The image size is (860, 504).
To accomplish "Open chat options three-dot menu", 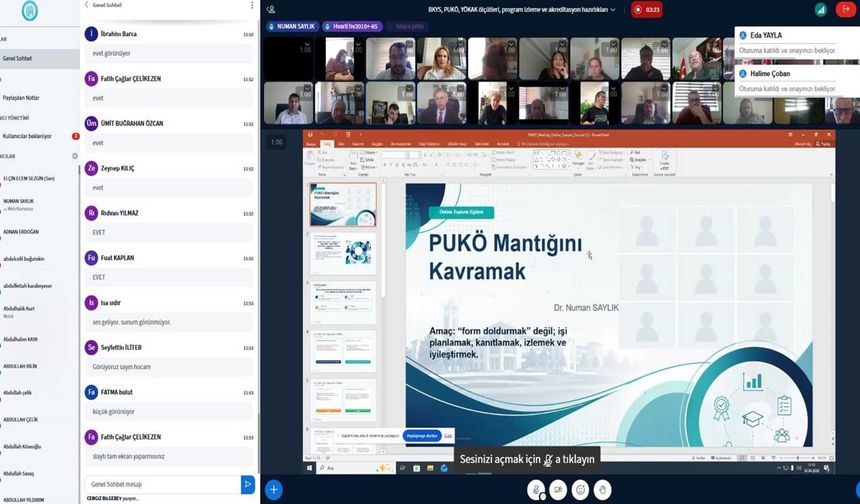I will click(252, 5).
